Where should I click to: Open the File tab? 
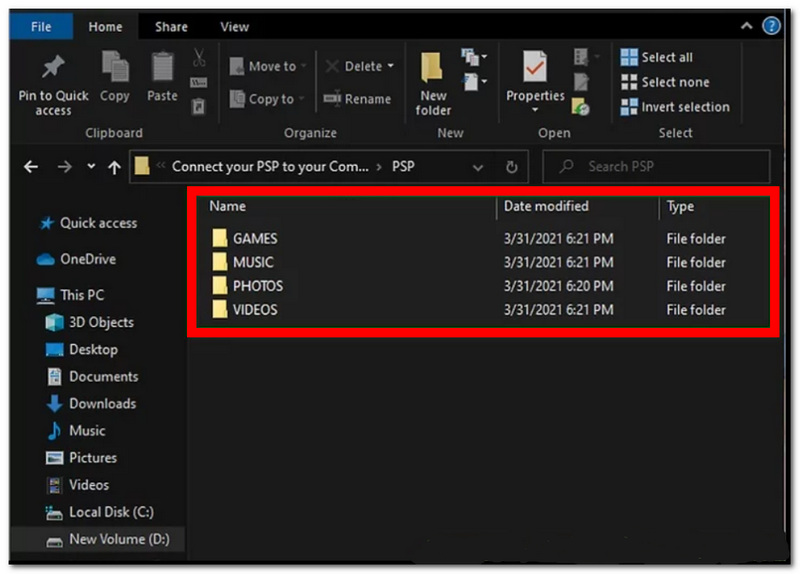pos(41,27)
